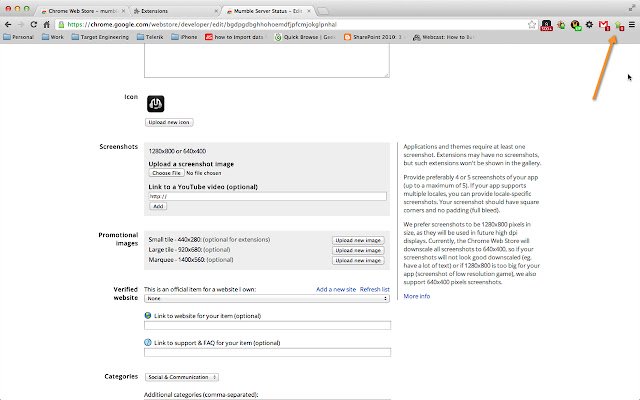The height and width of the screenshot is (400, 640).
Task: Open the home page via house icon
Action: (x=47, y=24)
